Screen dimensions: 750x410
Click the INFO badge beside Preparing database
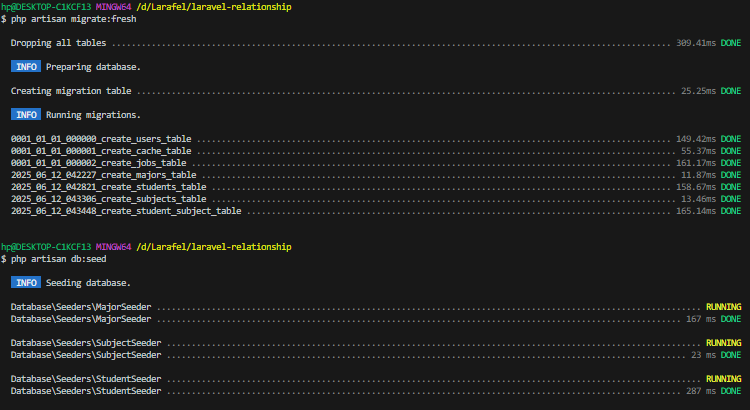pos(26,66)
